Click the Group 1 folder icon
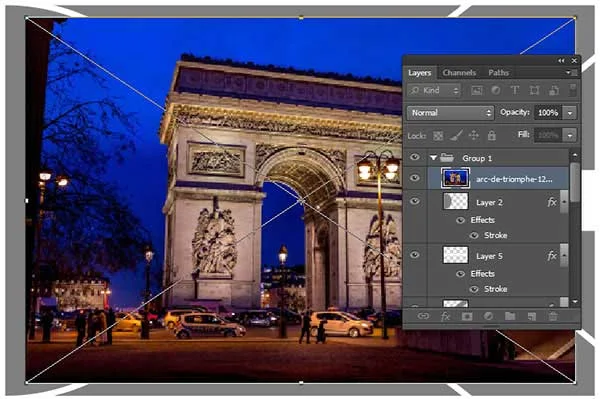The image size is (600, 399). [447, 157]
